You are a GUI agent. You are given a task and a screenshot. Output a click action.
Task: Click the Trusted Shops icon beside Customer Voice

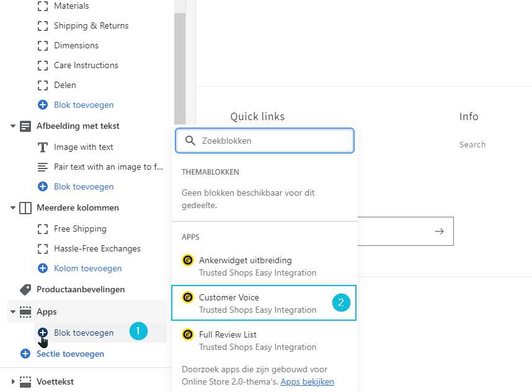click(x=187, y=298)
